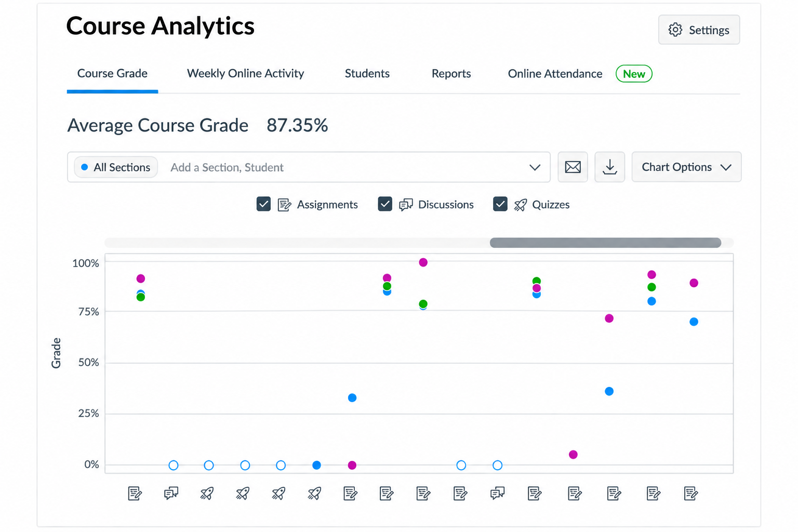Click the magenta data point at 100%
This screenshot has width=798, height=532.
coord(423,262)
